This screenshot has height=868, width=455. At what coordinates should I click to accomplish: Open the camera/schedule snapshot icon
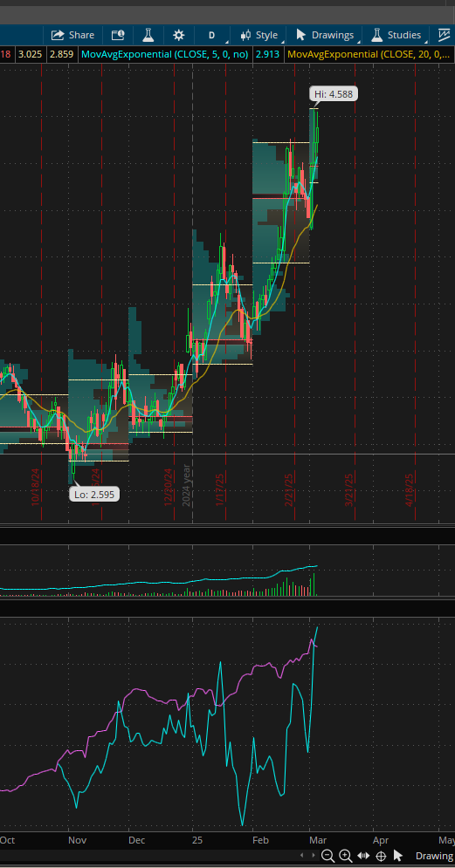point(118,35)
